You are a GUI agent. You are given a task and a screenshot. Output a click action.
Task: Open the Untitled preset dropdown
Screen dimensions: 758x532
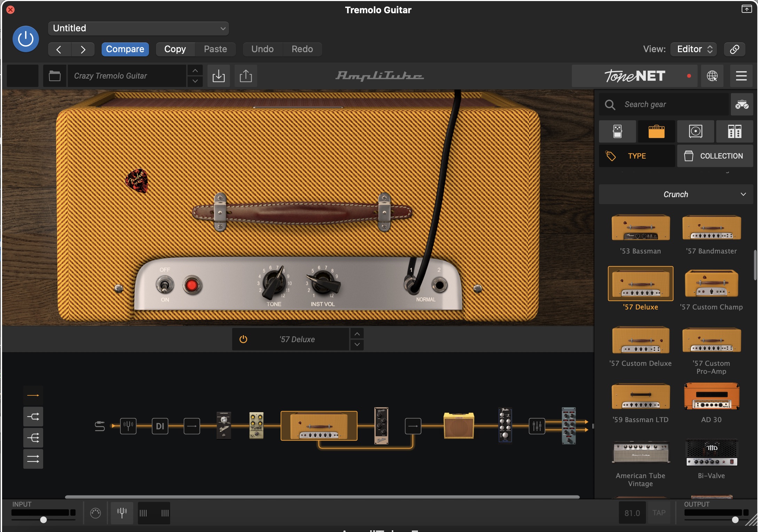(139, 28)
